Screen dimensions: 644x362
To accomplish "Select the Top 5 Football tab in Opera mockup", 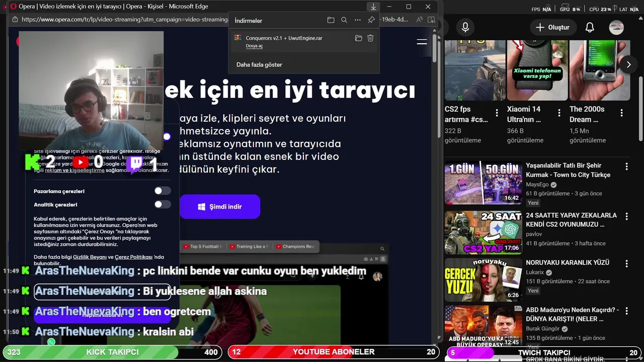I will 202,246.
